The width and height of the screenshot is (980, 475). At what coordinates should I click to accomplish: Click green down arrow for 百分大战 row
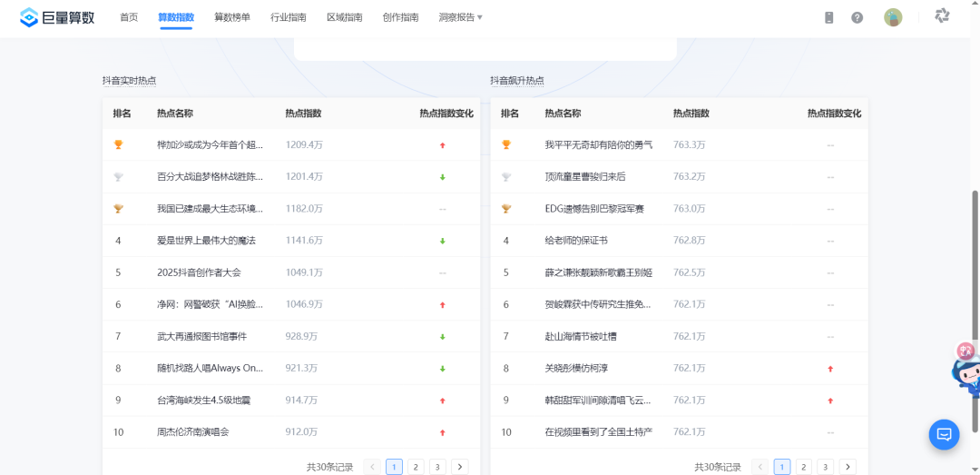tap(443, 177)
